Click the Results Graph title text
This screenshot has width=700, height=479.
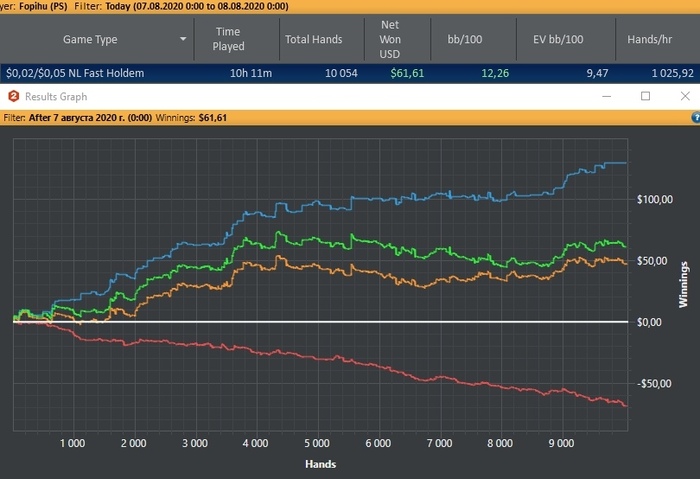point(56,96)
